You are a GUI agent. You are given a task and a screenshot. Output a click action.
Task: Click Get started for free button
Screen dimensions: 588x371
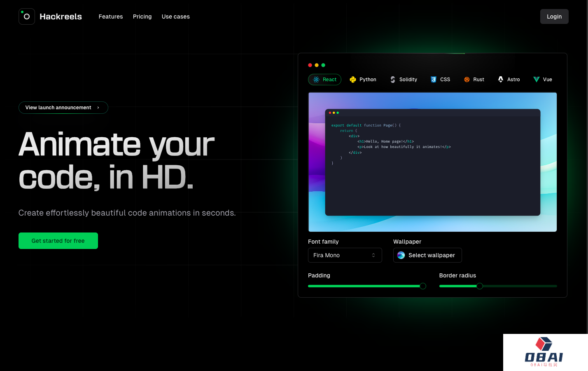click(58, 241)
